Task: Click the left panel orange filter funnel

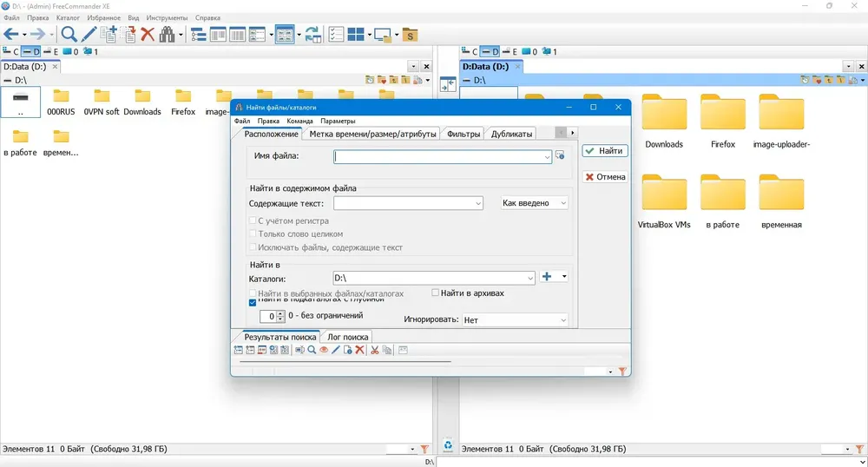Action: (x=424, y=449)
